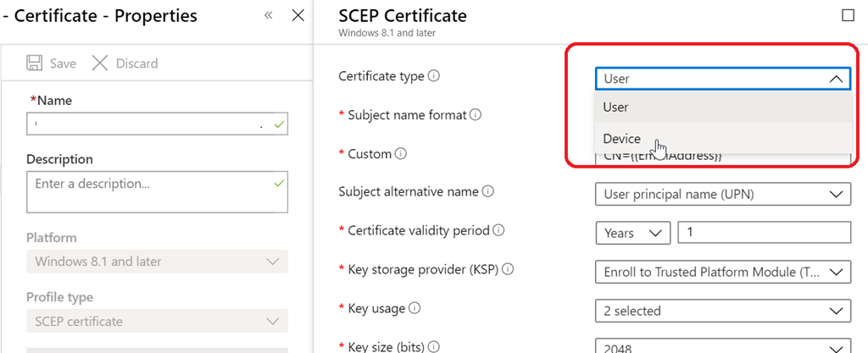868x353 pixels.
Task: Click the Subject name format info icon
Action: point(476,115)
